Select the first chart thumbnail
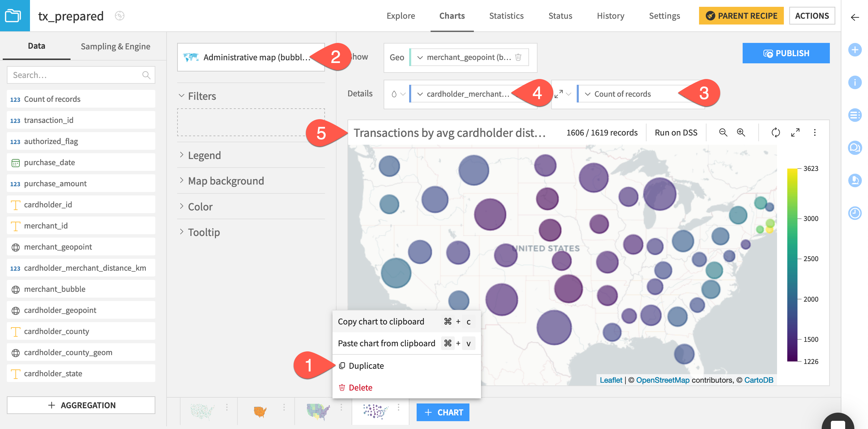The image size is (868, 429). tap(202, 411)
